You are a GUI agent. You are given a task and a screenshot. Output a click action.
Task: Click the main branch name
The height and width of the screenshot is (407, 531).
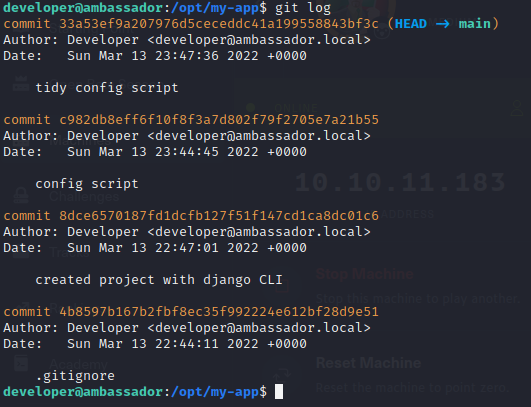point(474,24)
